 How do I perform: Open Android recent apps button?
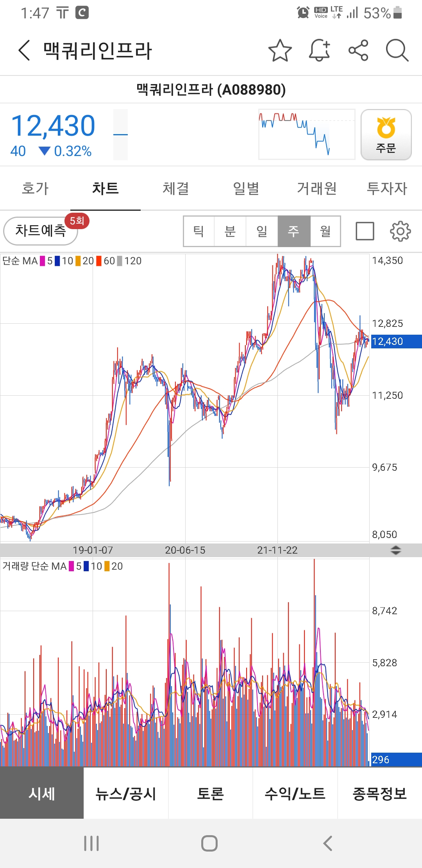tap(91, 843)
